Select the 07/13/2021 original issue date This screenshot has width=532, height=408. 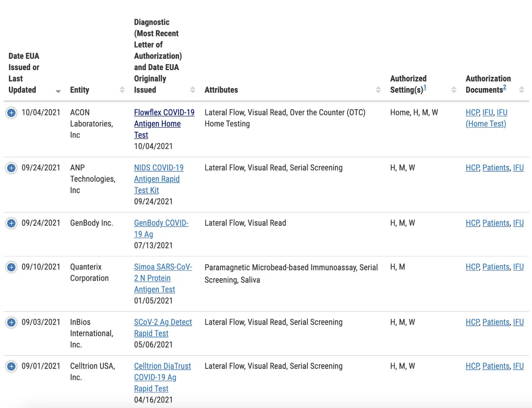[x=153, y=246]
